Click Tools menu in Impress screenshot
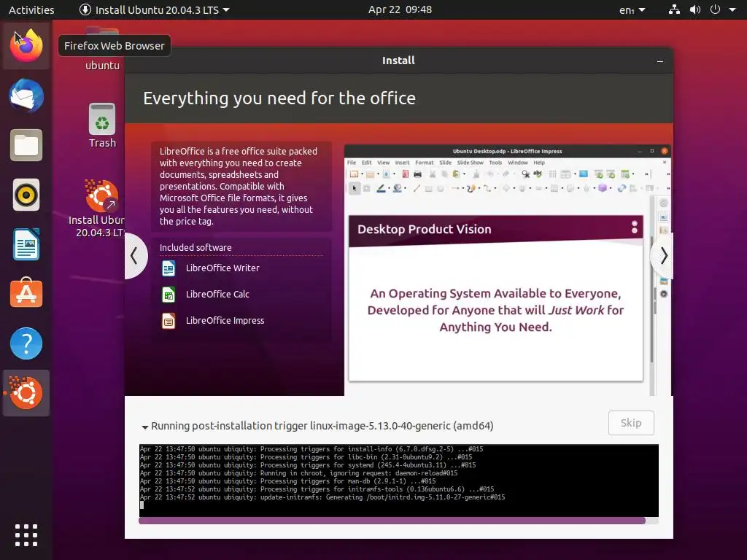Image resolution: width=747 pixels, height=560 pixels. coord(495,163)
